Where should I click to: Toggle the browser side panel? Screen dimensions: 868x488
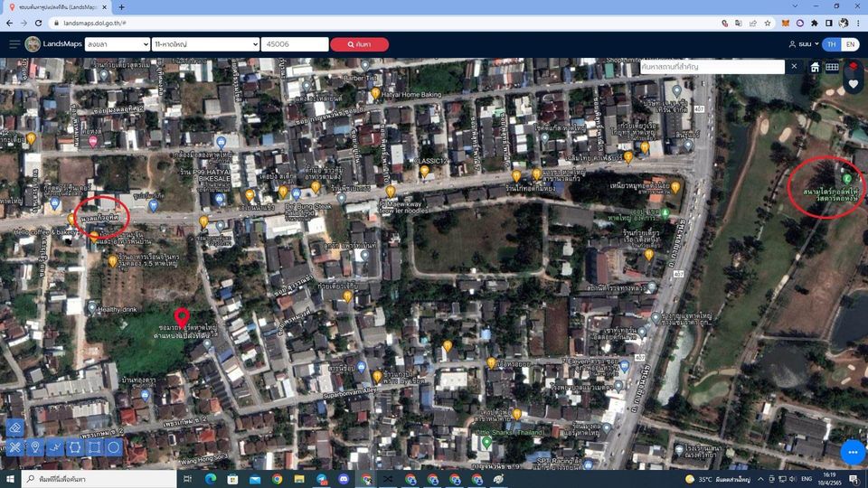pyautogui.click(x=829, y=23)
